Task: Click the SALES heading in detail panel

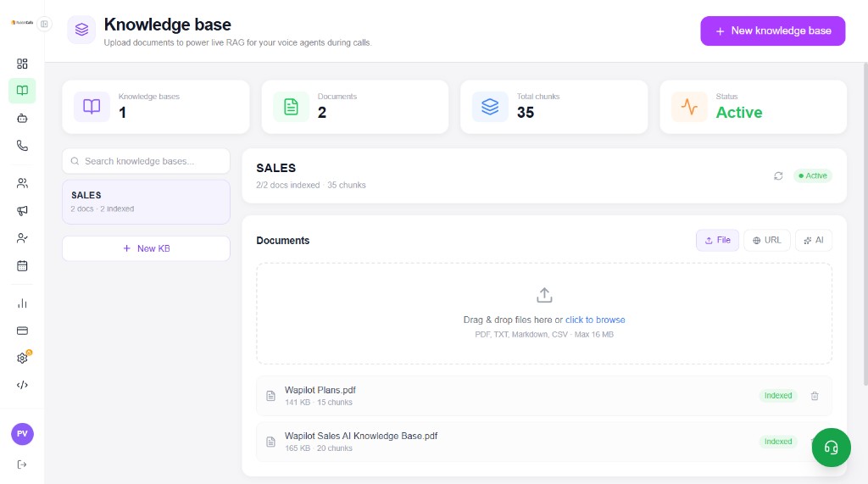Action: tap(275, 168)
